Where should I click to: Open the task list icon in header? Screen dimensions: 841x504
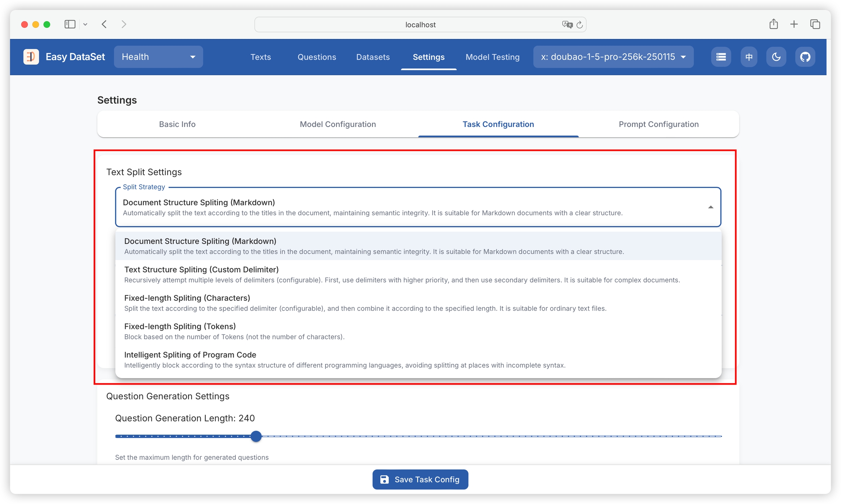[721, 57]
